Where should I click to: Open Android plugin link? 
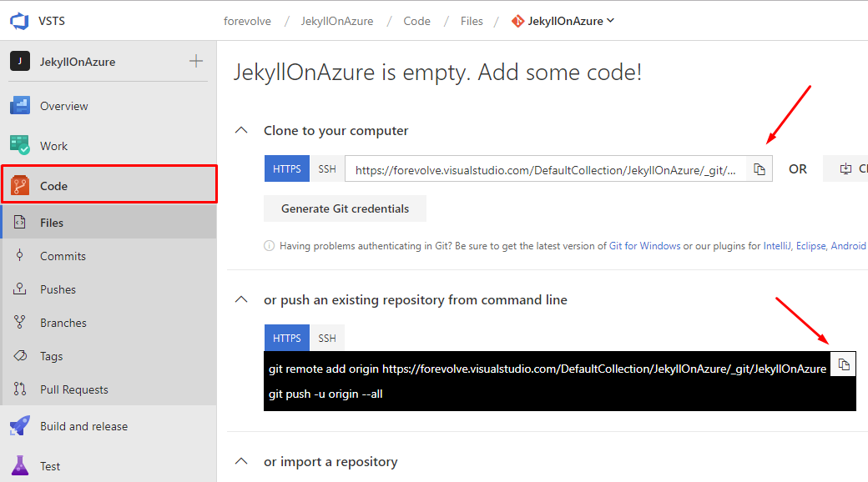tap(848, 246)
